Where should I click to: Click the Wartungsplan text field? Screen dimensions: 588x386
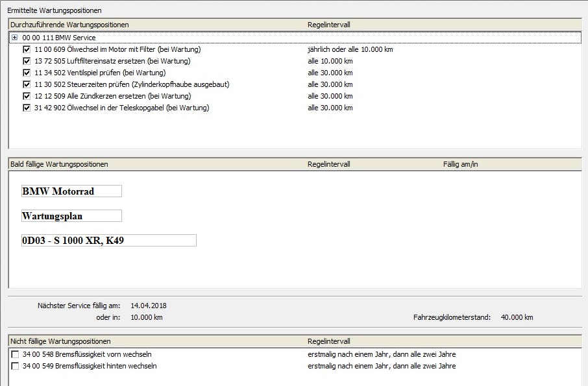(x=71, y=215)
